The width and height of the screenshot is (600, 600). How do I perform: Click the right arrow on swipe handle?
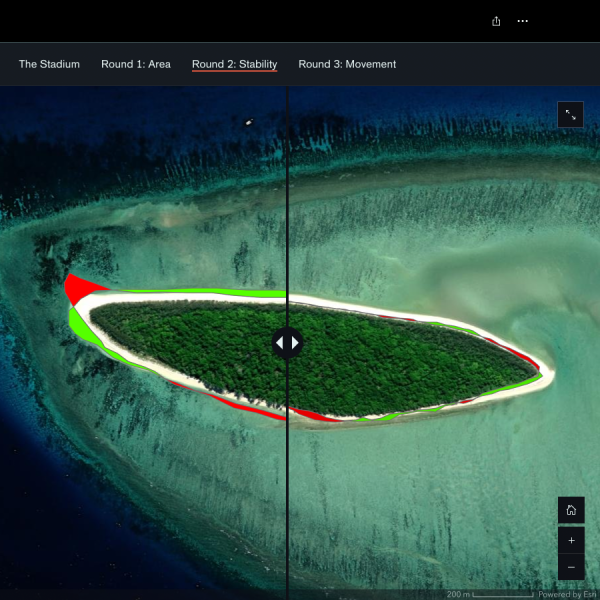coord(295,343)
